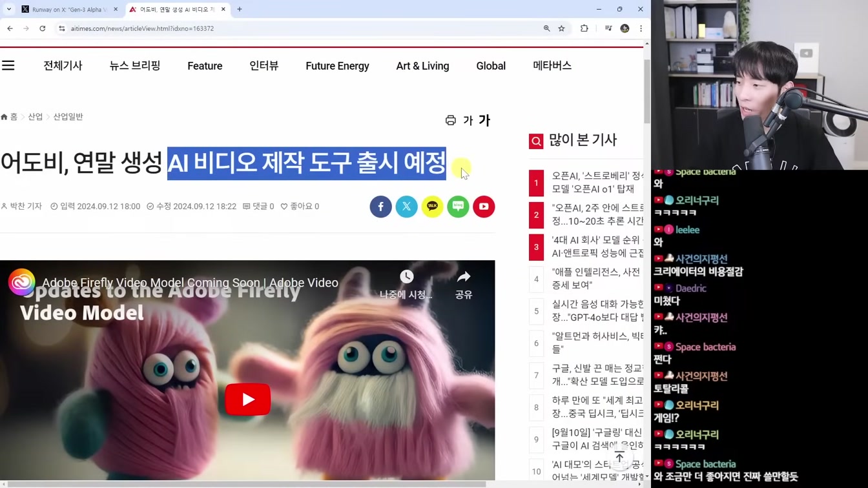Open the Adobe channel logo on video
The height and width of the screenshot is (488, 868).
(x=21, y=283)
